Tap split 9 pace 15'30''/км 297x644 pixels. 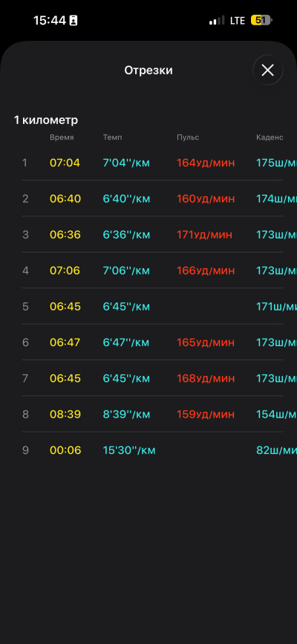point(129,450)
